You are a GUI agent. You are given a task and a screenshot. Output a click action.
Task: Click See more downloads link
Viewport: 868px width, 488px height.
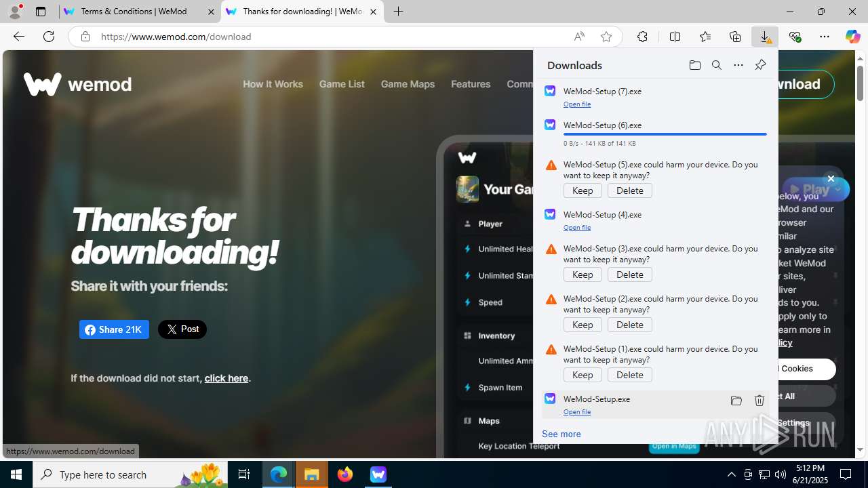point(561,434)
